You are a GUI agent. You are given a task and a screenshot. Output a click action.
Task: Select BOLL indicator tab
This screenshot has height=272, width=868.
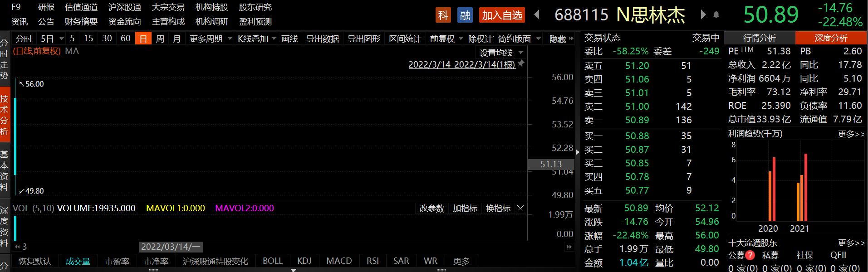pos(273,261)
